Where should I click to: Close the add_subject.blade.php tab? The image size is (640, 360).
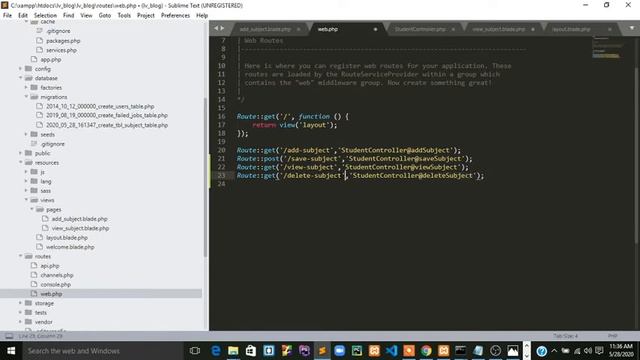[x=298, y=29]
